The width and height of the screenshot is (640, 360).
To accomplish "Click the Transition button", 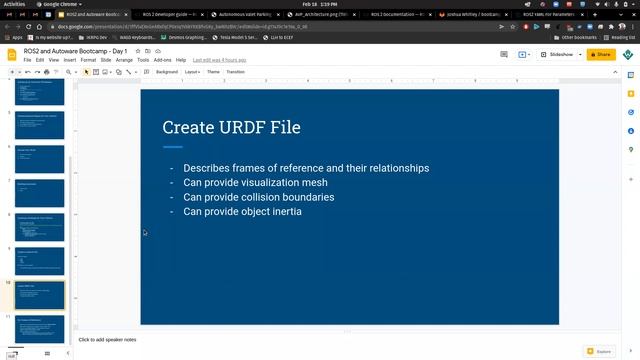I will pos(236,72).
